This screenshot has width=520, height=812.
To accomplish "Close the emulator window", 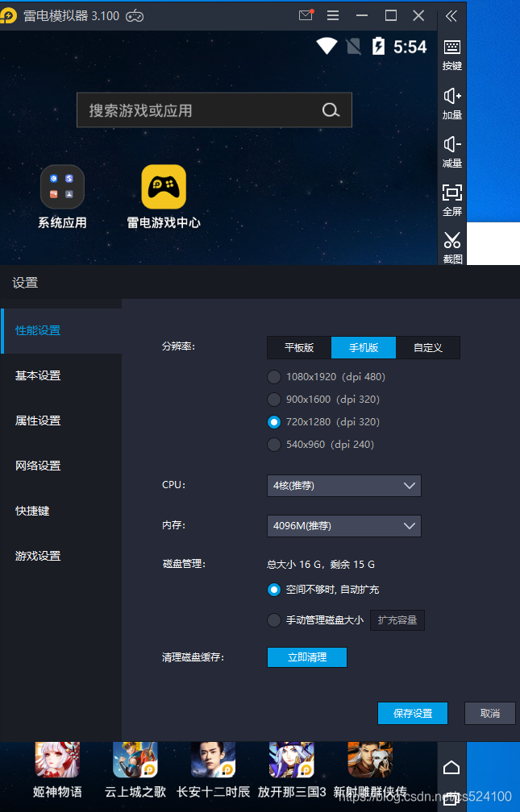I will (419, 15).
